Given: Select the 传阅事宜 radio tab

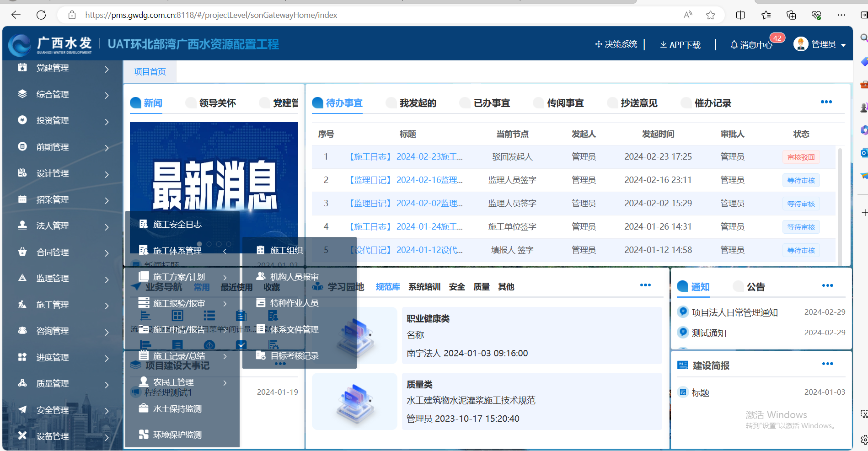Looking at the screenshot, I should [558, 103].
